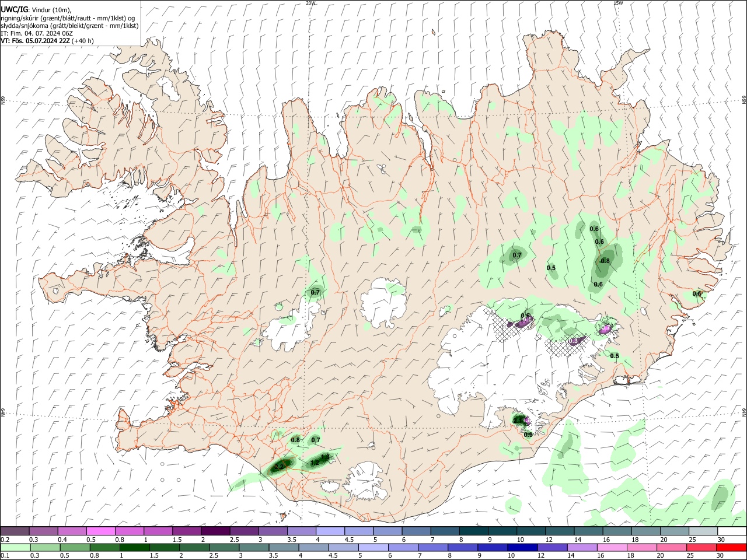Click the '0.6' precipitation value at the east coast
This screenshot has width=747, height=560.
click(697, 294)
